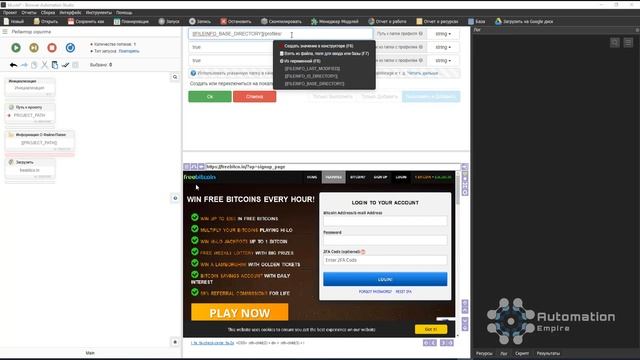Viewport: 640px width, 360px height.
Task: Open the Проект menu
Action: point(10,13)
